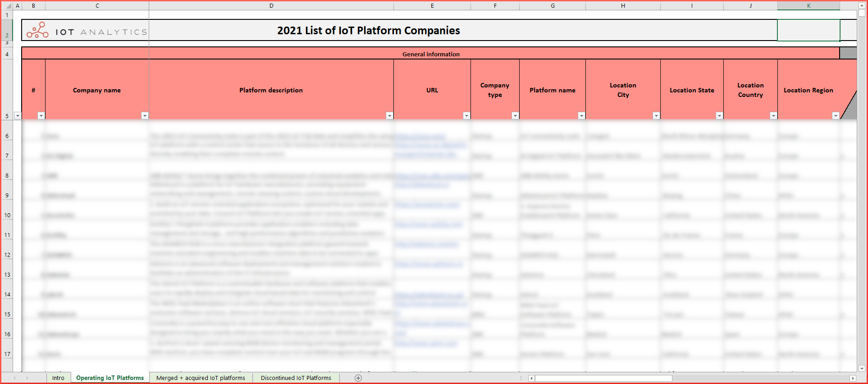
Task: Click the 'URL' header cell
Action: pyautogui.click(x=432, y=90)
